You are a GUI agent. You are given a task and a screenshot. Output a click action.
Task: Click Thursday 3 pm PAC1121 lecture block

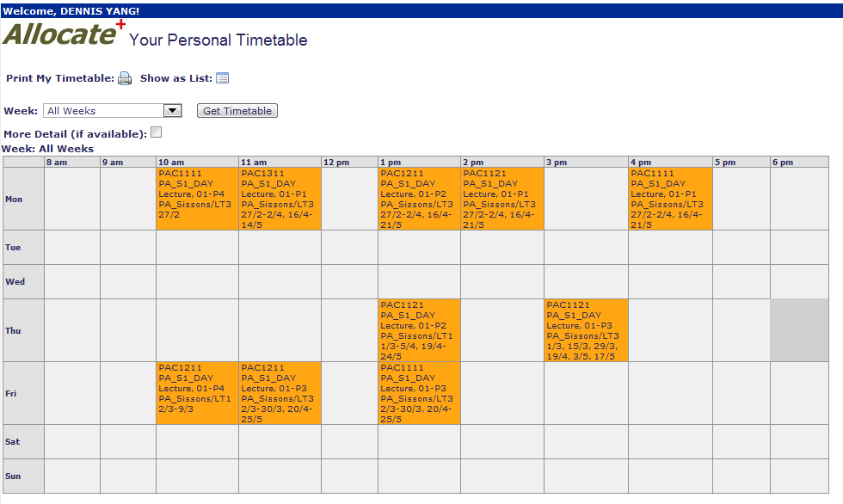[x=586, y=330]
